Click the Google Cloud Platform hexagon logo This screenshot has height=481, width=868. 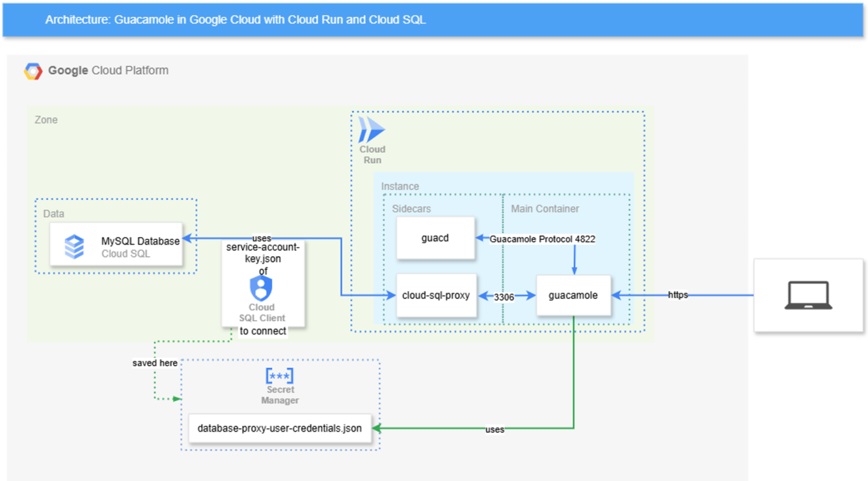point(33,70)
